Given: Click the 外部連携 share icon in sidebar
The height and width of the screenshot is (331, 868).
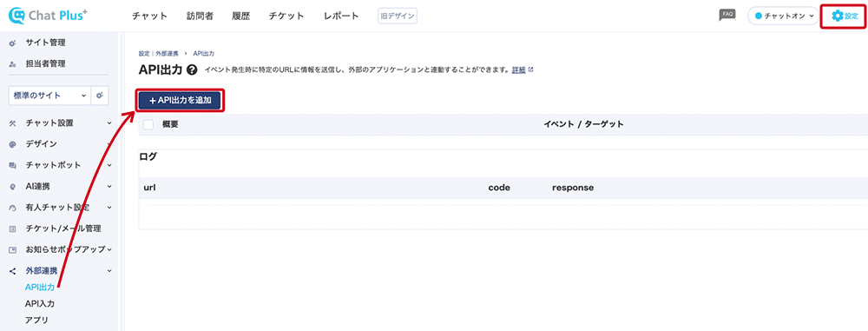Looking at the screenshot, I should 13,271.
